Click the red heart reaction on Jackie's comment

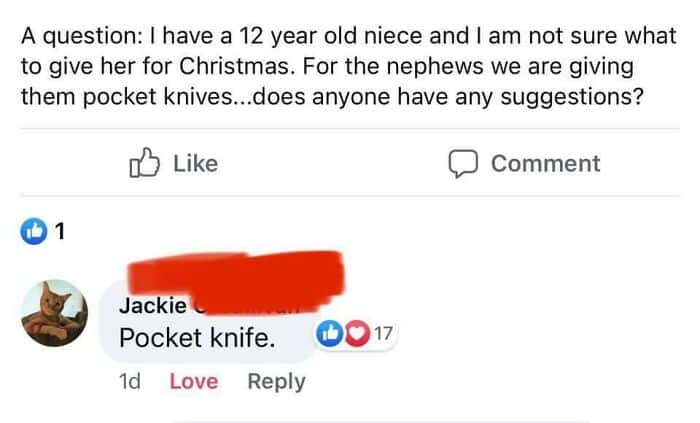click(x=357, y=333)
